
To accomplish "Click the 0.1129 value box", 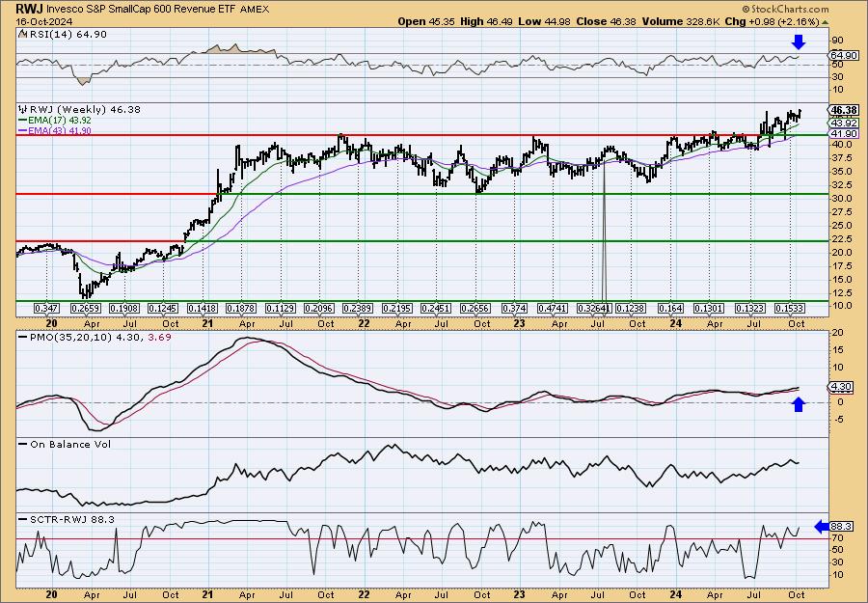I will pos(281,308).
